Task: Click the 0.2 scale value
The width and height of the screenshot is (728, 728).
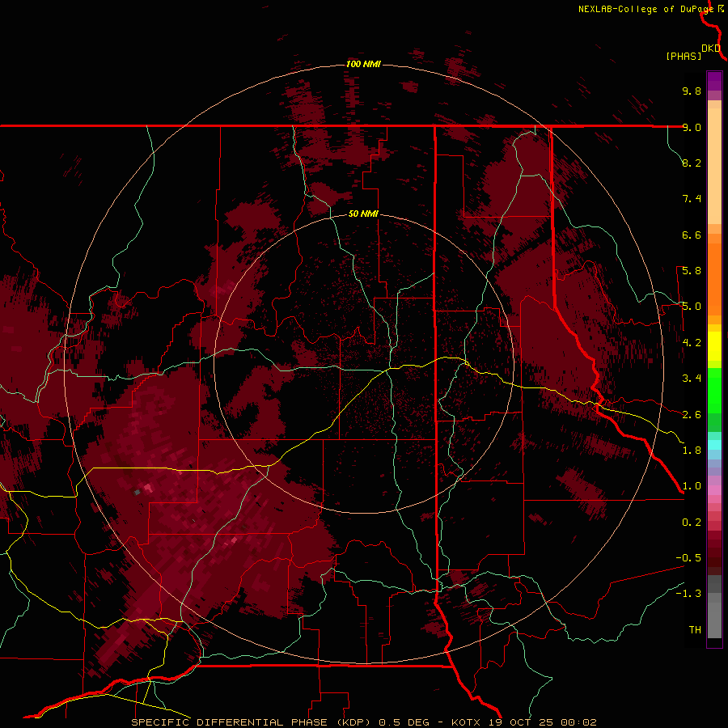Action: pos(692,523)
